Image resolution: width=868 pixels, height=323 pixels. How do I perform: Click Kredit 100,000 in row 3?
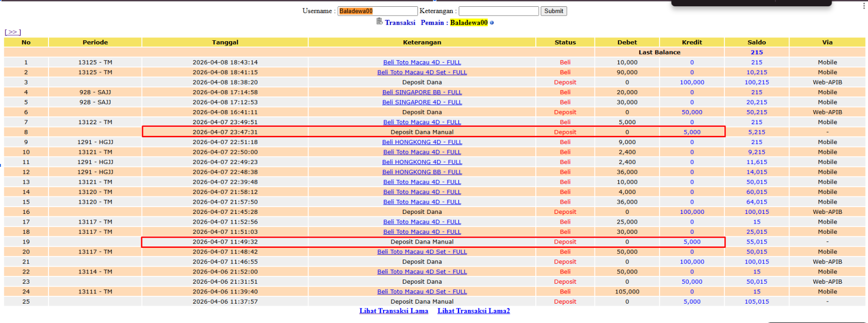tap(692, 82)
